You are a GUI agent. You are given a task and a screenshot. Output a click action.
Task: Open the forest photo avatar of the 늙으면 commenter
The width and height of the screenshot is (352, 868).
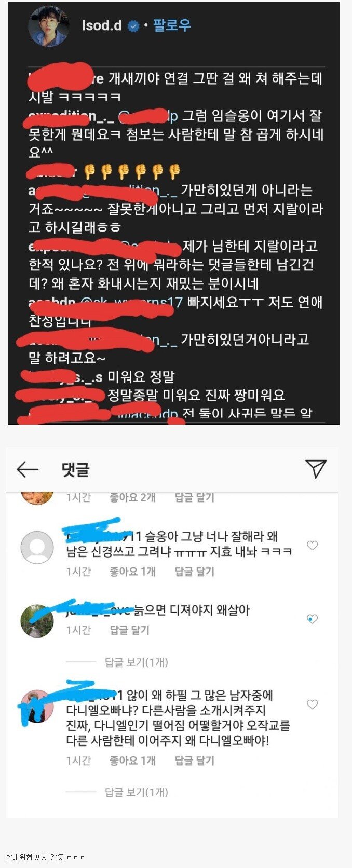coord(37,620)
